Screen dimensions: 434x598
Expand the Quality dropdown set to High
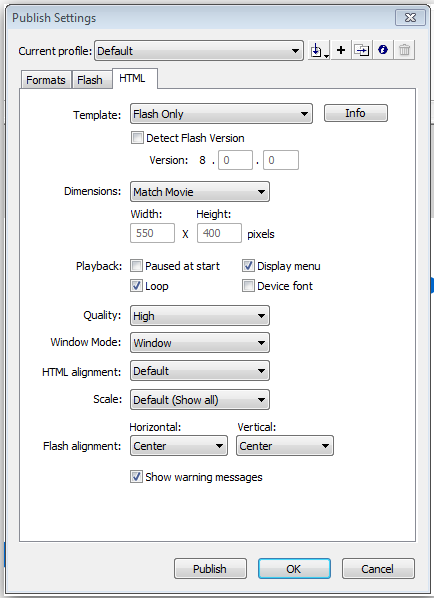pos(200,315)
